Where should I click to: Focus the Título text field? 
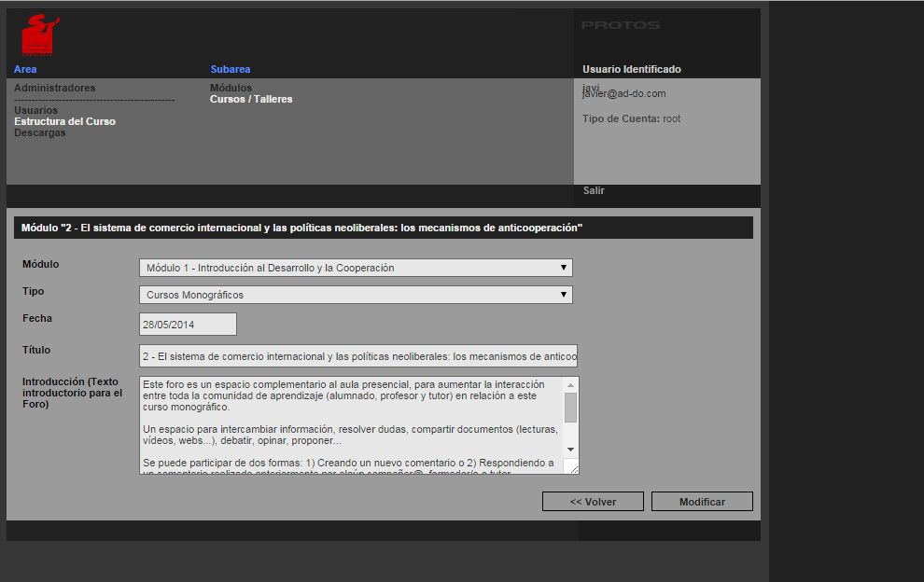point(358,356)
